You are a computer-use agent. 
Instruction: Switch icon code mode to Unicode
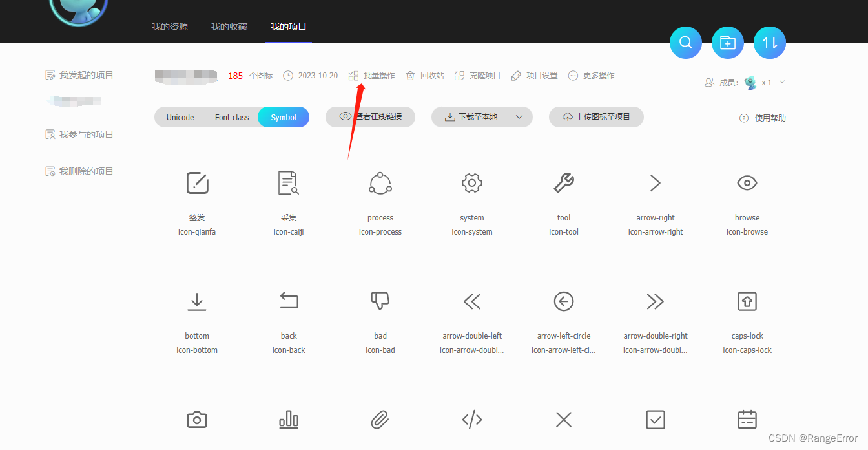click(180, 117)
